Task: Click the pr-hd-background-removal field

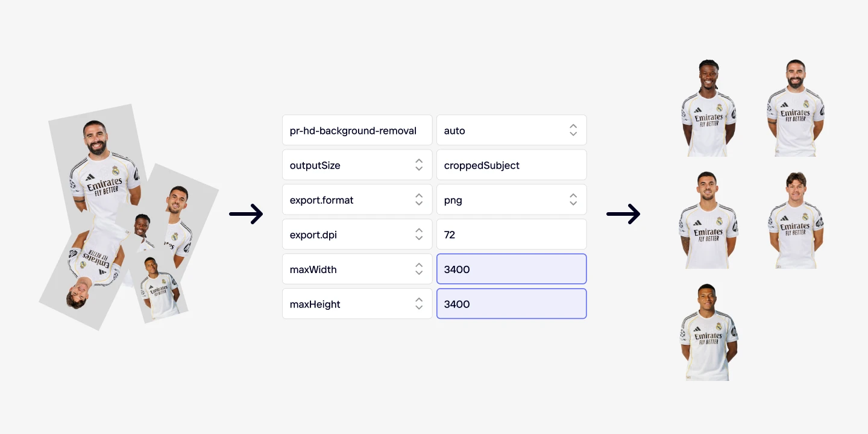Action: click(x=357, y=130)
